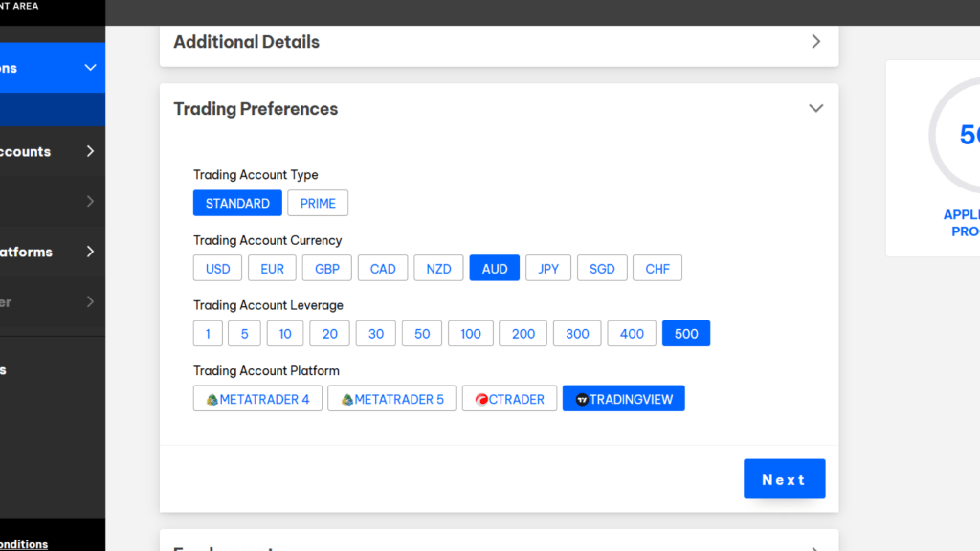
Task: Pick CHF as account currency
Action: click(657, 268)
